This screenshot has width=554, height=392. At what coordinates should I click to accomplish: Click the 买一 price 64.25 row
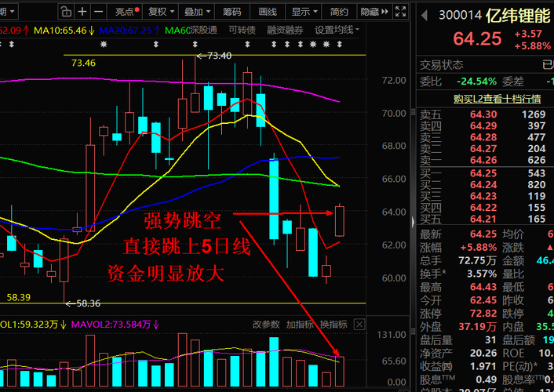point(485,173)
